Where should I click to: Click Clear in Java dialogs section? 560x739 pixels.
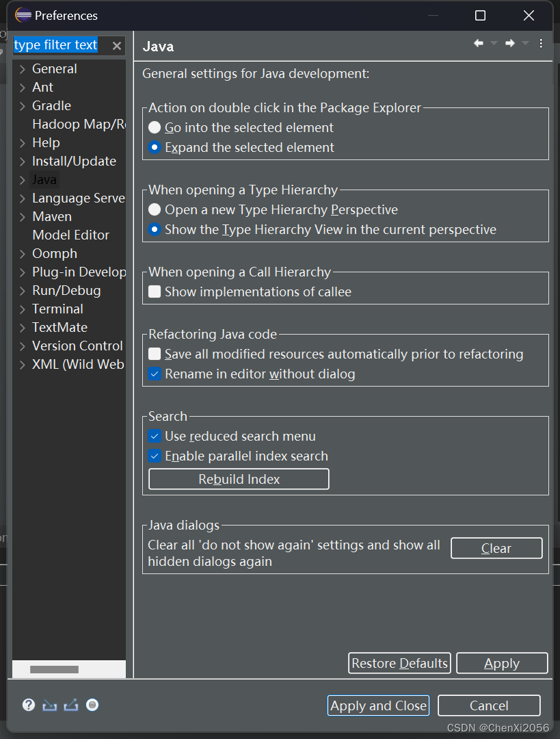tap(496, 548)
